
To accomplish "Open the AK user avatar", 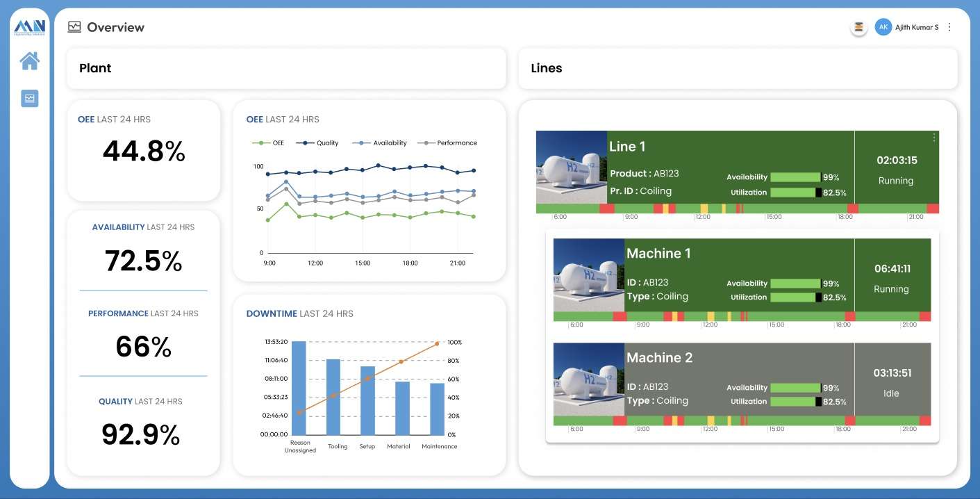I will 883,27.
